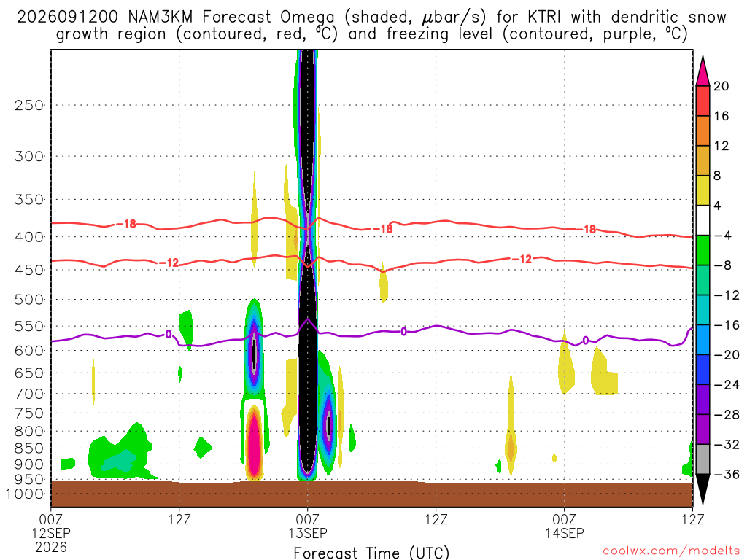This screenshot has width=747, height=560.
Task: Click the purple 0 freezing level label near 14SEP
Action: [x=586, y=340]
